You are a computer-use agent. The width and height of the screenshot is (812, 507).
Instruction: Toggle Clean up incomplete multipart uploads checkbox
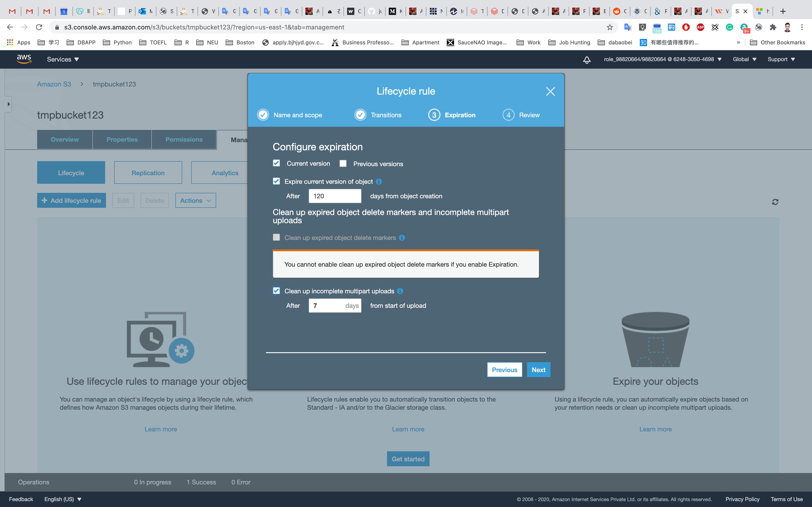(276, 291)
